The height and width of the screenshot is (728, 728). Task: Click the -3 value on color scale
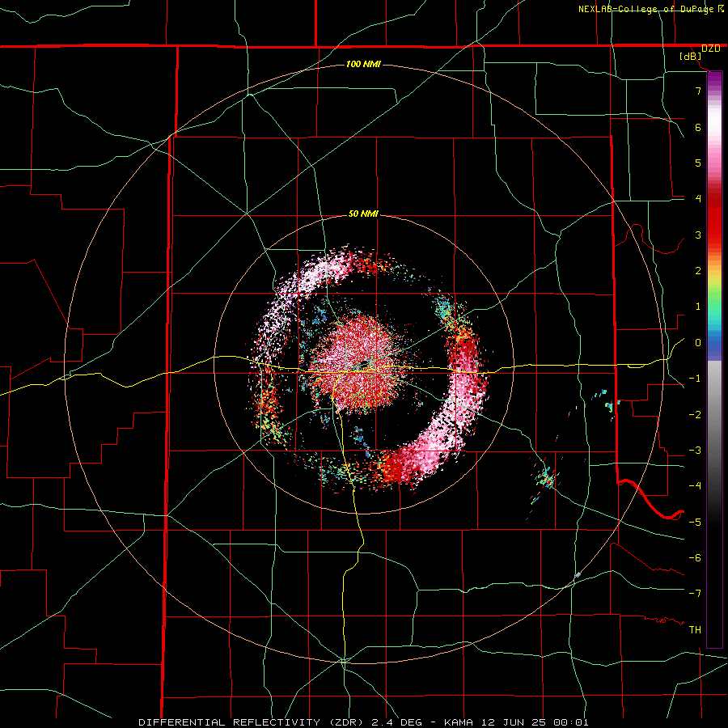pyautogui.click(x=695, y=451)
